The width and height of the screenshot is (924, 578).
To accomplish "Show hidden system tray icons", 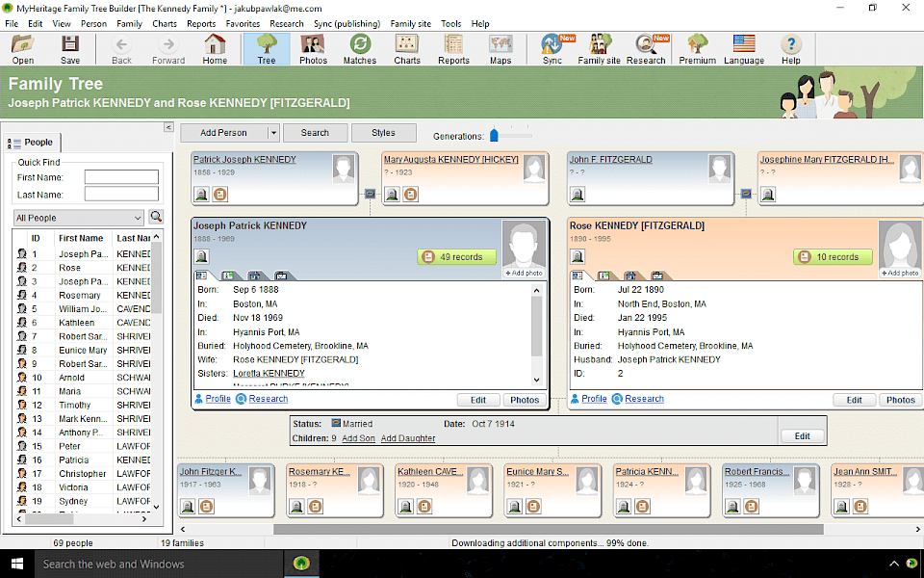I will click(x=894, y=564).
